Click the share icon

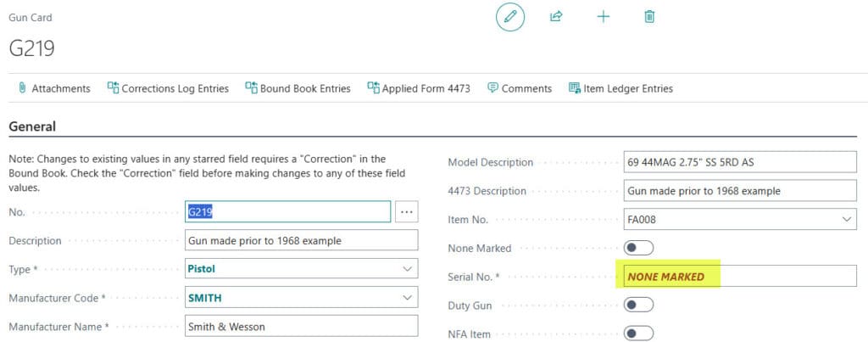(556, 17)
